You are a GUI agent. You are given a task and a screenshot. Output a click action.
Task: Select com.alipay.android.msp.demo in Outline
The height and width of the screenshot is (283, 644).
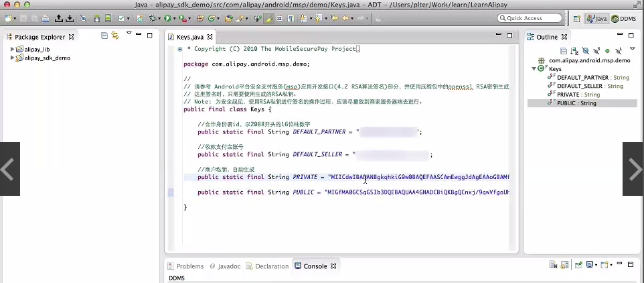[x=584, y=60]
